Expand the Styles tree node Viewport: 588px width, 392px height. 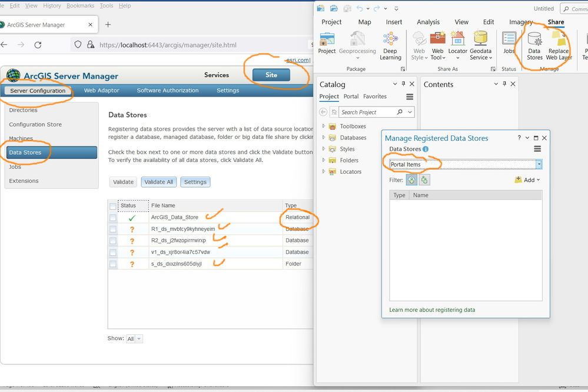[324, 148]
